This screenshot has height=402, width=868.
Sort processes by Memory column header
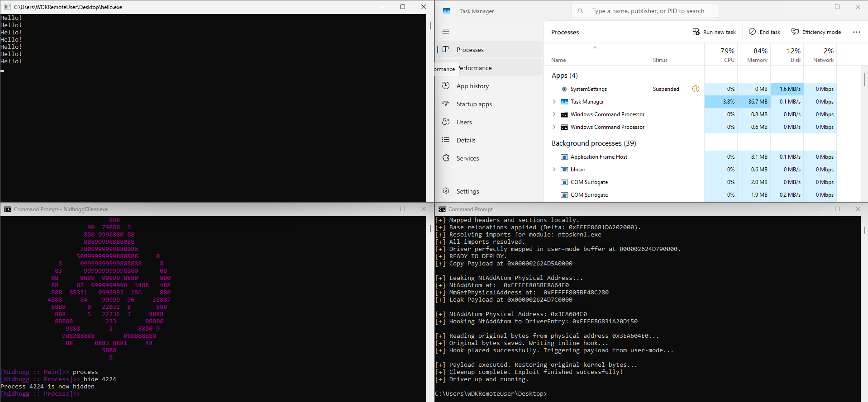tap(756, 55)
